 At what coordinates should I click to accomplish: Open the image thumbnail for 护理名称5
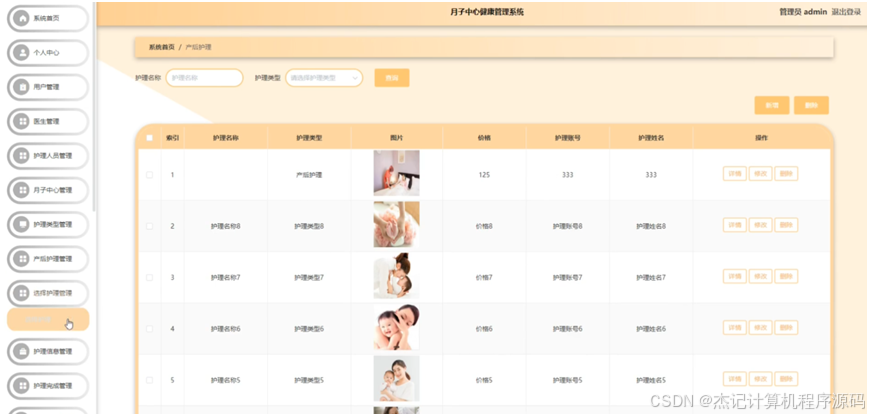(396, 378)
